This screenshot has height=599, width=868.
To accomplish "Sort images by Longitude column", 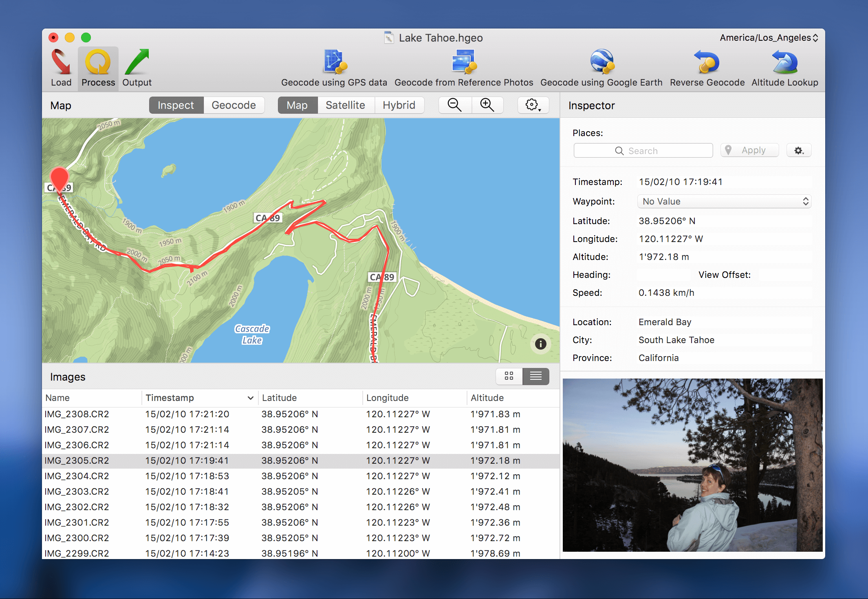I will coord(415,398).
